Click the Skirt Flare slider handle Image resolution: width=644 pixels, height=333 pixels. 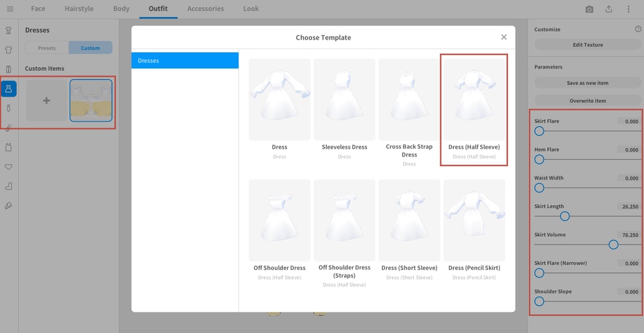click(x=539, y=131)
